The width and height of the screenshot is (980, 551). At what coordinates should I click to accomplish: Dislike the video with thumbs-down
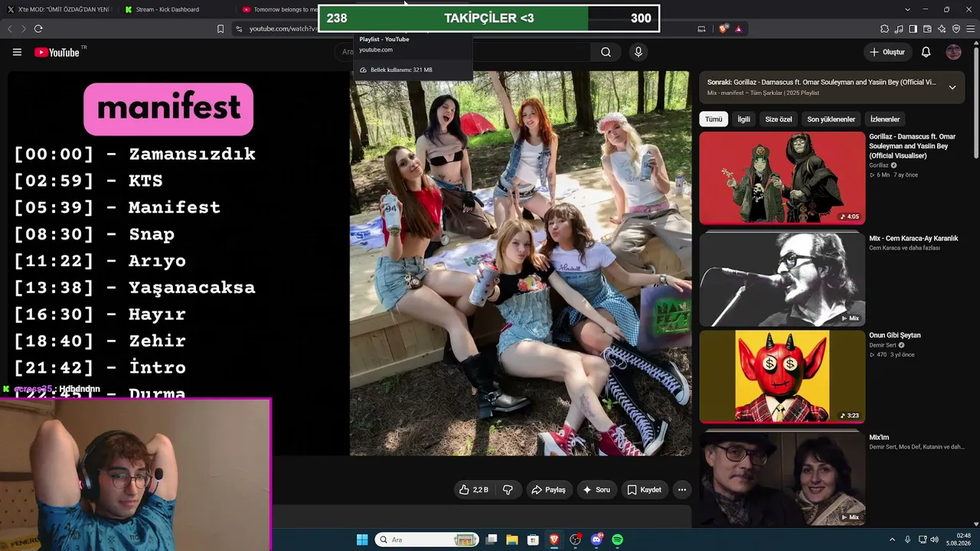pyautogui.click(x=508, y=490)
